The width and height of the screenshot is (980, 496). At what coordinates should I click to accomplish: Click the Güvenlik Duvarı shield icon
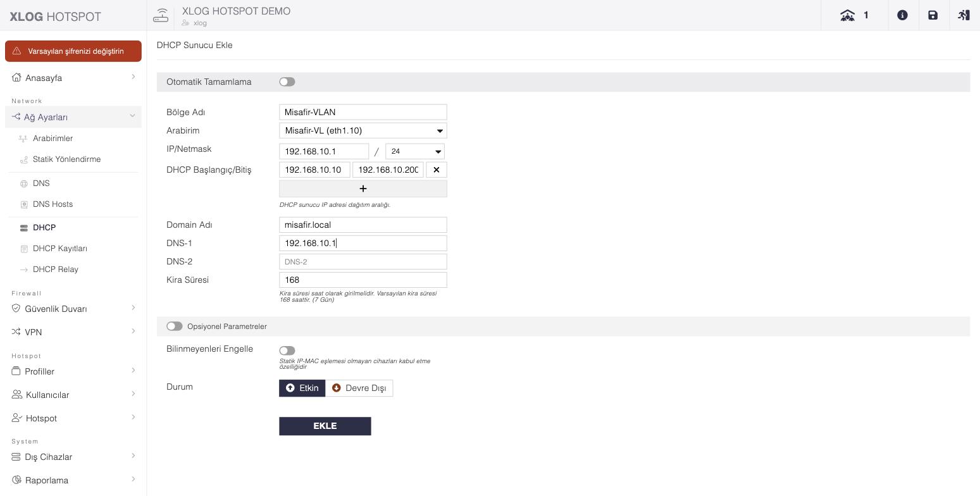(16, 309)
